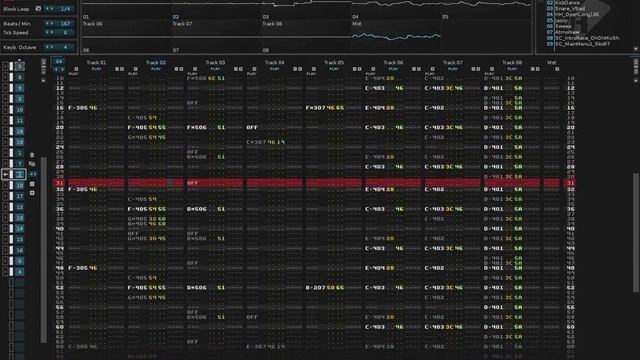Click the square icon right of sequence slot 1
This screenshot has height=360, width=640.
[32, 155]
